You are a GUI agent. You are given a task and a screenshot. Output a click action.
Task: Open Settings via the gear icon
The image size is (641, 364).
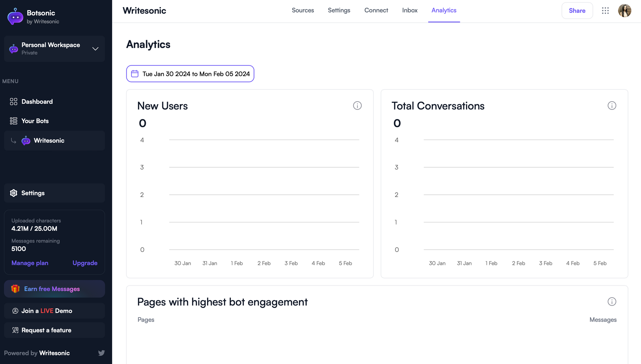click(13, 193)
